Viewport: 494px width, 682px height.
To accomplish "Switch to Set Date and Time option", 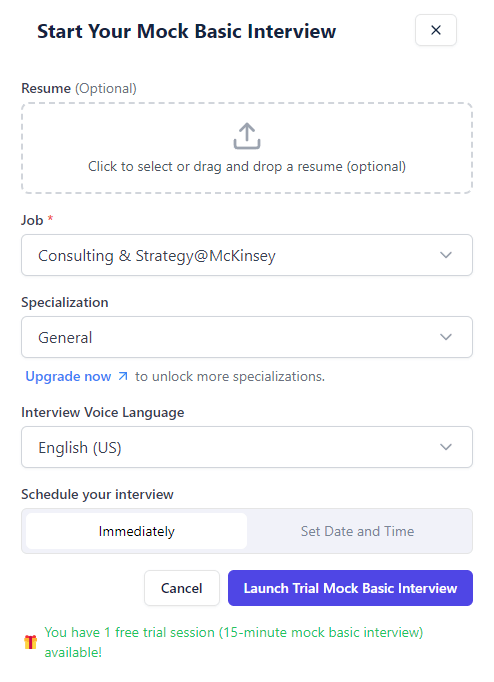I will tap(357, 531).
